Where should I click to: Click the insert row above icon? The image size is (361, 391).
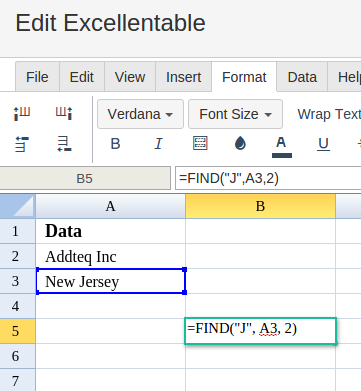click(x=22, y=145)
